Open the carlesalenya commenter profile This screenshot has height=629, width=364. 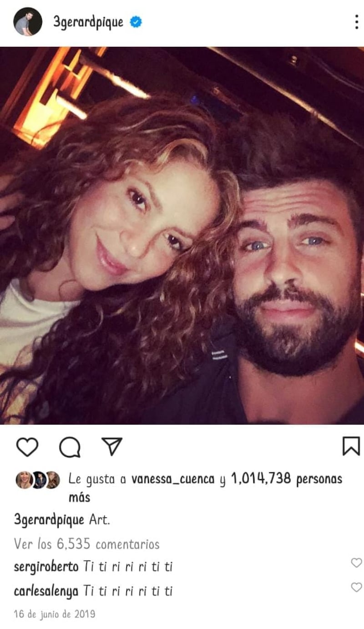pyautogui.click(x=46, y=592)
